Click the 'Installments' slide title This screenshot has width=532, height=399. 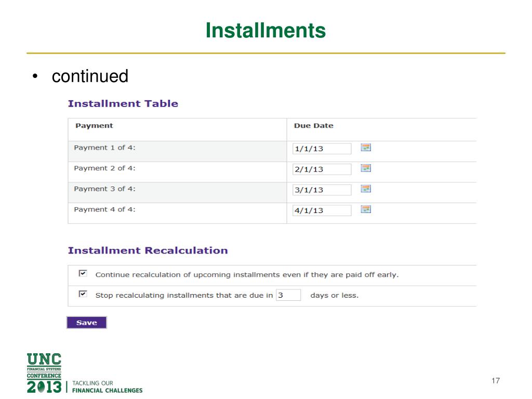(265, 31)
